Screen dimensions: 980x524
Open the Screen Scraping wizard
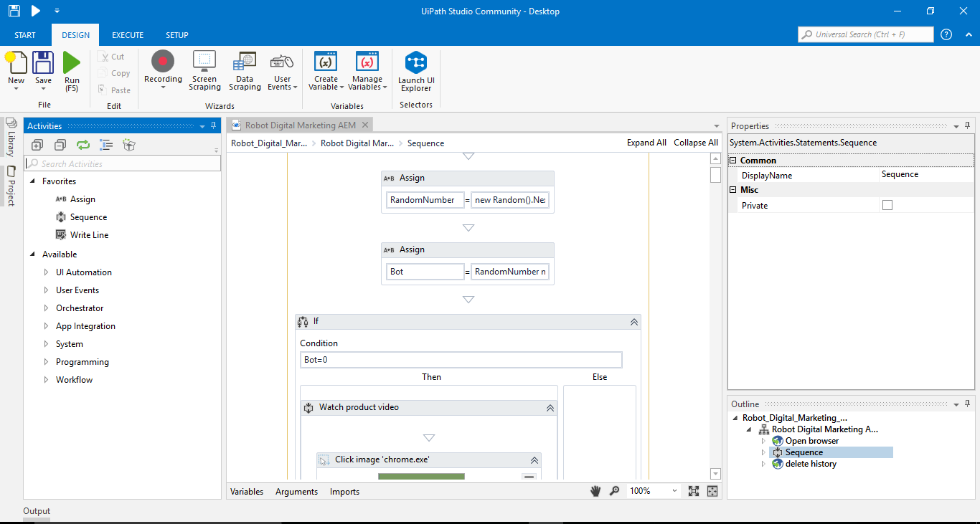tap(204, 70)
